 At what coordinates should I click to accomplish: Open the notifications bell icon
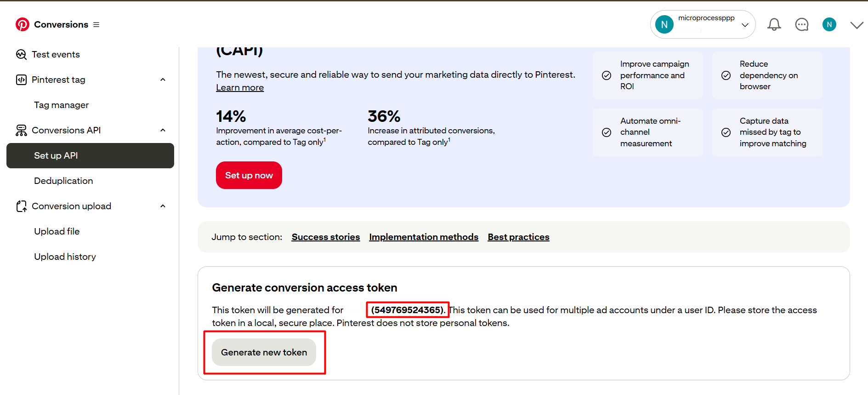pos(774,24)
